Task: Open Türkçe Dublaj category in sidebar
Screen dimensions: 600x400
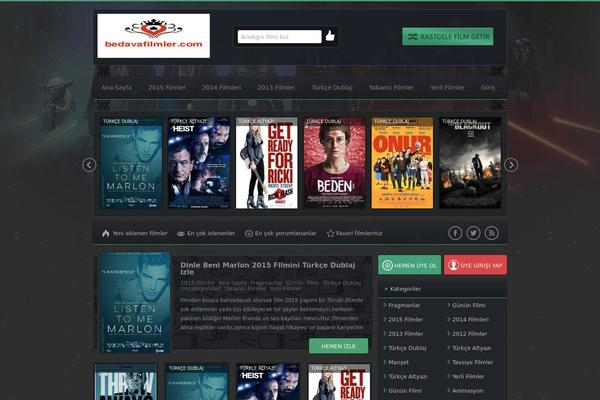Action: 407,348
